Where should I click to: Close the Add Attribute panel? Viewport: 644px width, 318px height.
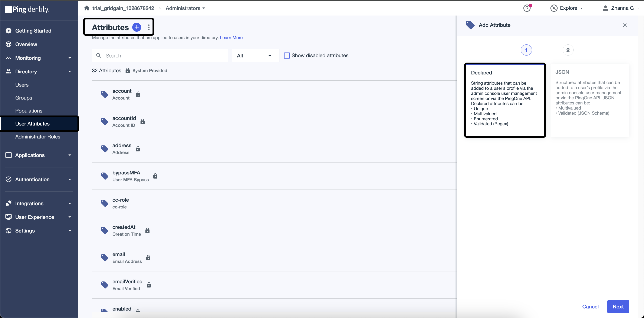625,25
